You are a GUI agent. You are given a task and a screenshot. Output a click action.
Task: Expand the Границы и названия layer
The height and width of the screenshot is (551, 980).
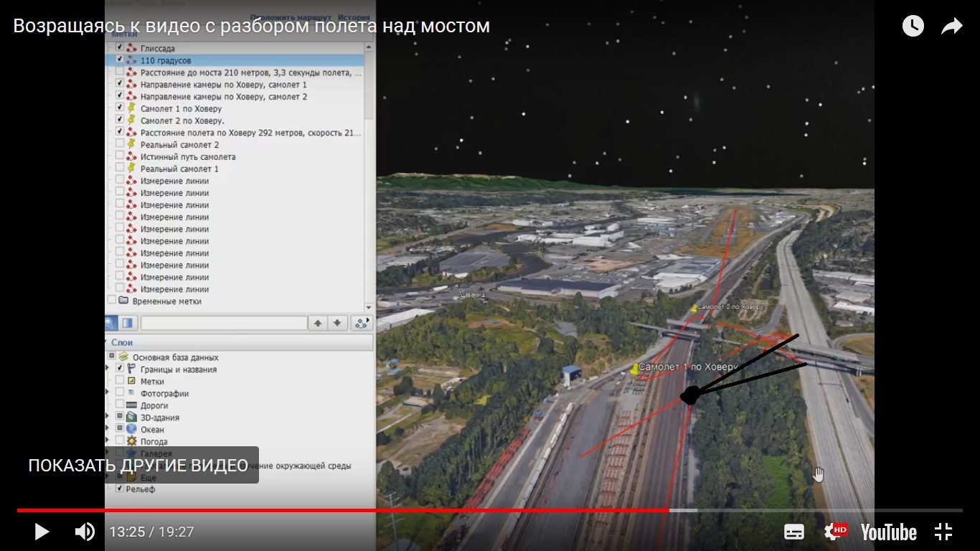[108, 368]
